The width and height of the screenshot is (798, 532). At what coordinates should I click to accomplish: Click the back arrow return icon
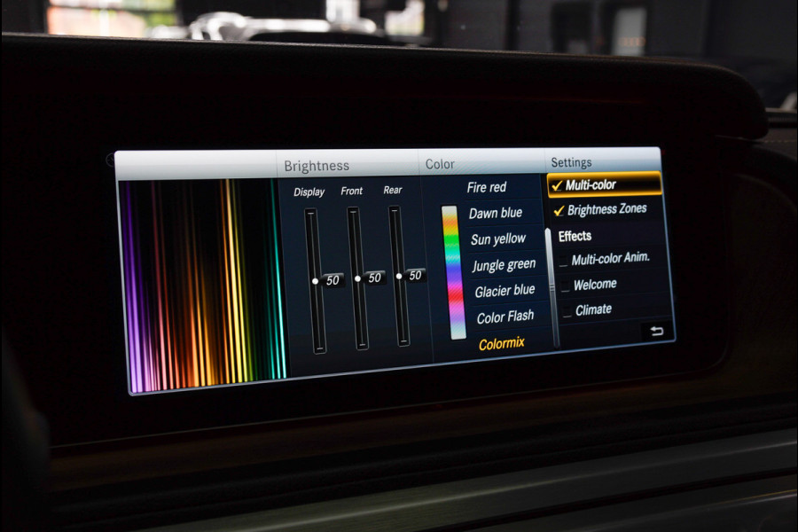point(656,331)
